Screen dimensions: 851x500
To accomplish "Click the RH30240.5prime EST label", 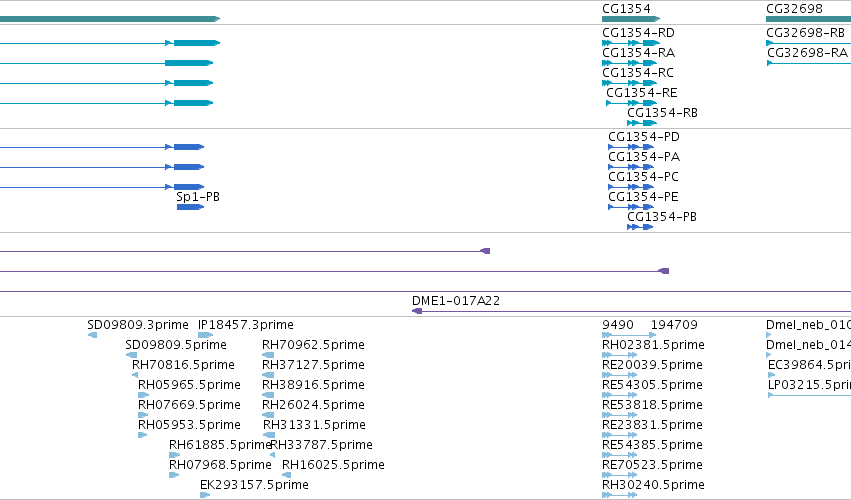I will [x=653, y=485].
